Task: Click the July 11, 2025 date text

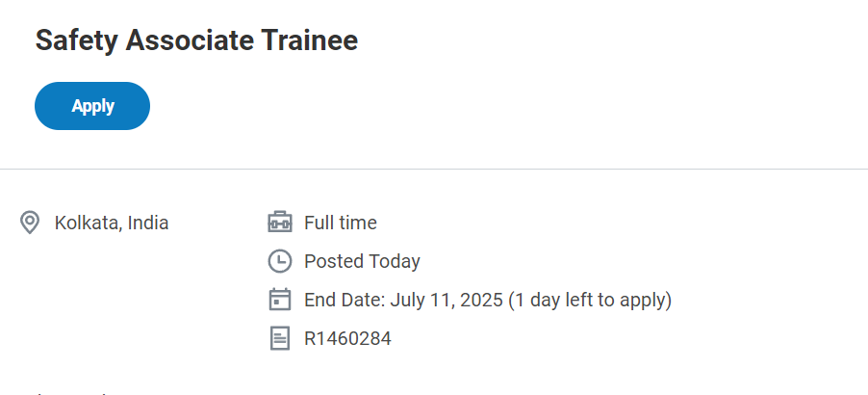Action: (x=447, y=301)
